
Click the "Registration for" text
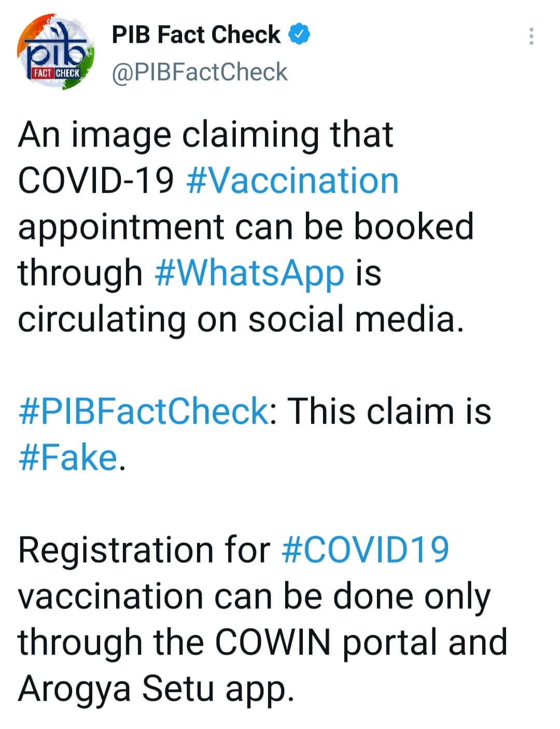[x=144, y=550]
